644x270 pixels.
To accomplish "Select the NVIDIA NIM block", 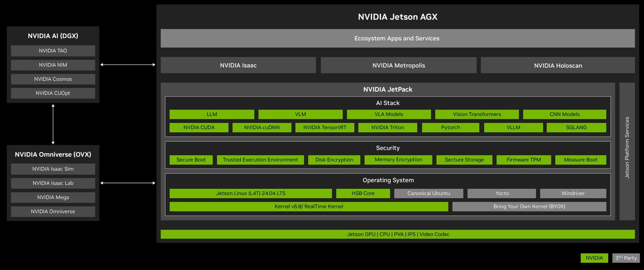I will click(x=53, y=65).
